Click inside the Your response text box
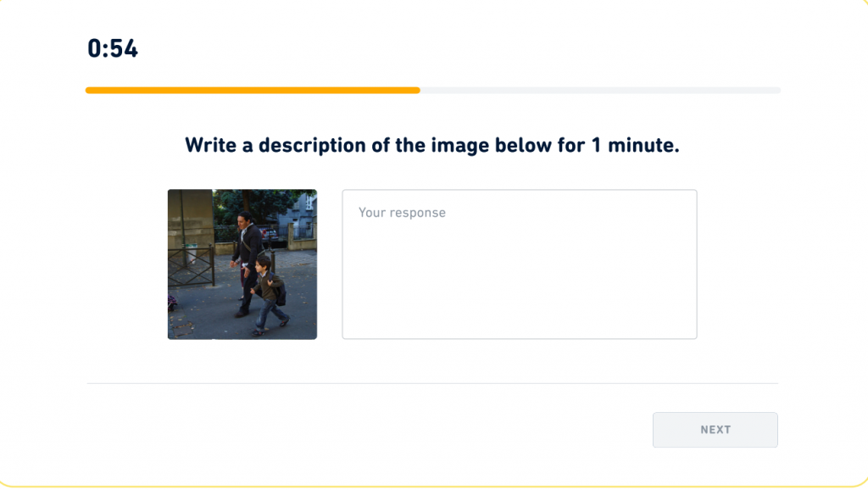The image size is (868, 490). click(x=519, y=271)
